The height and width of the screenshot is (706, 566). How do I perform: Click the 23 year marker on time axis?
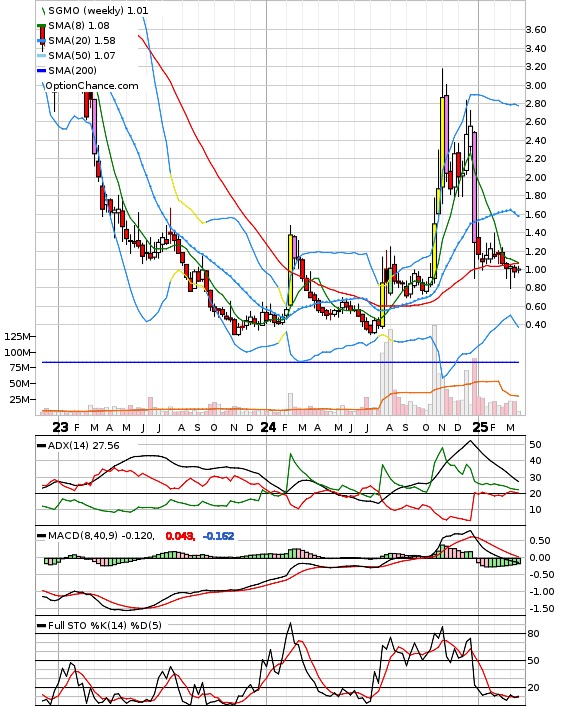coord(60,427)
